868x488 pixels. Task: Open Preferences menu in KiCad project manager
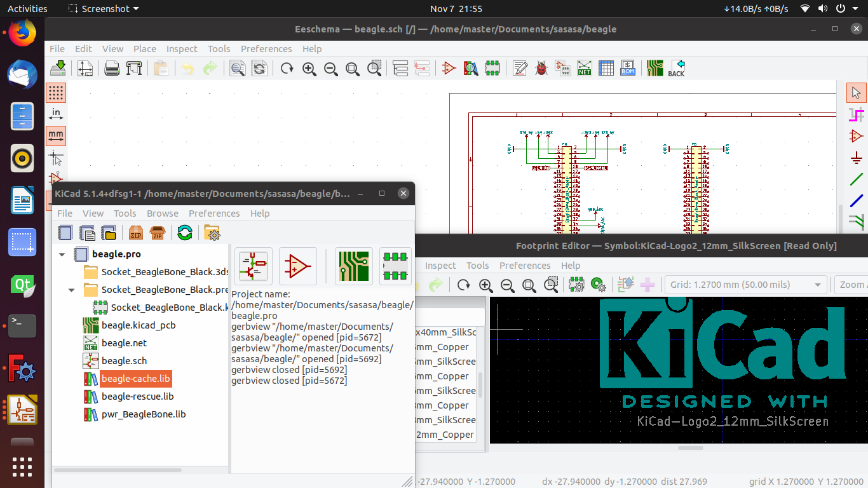(x=214, y=213)
